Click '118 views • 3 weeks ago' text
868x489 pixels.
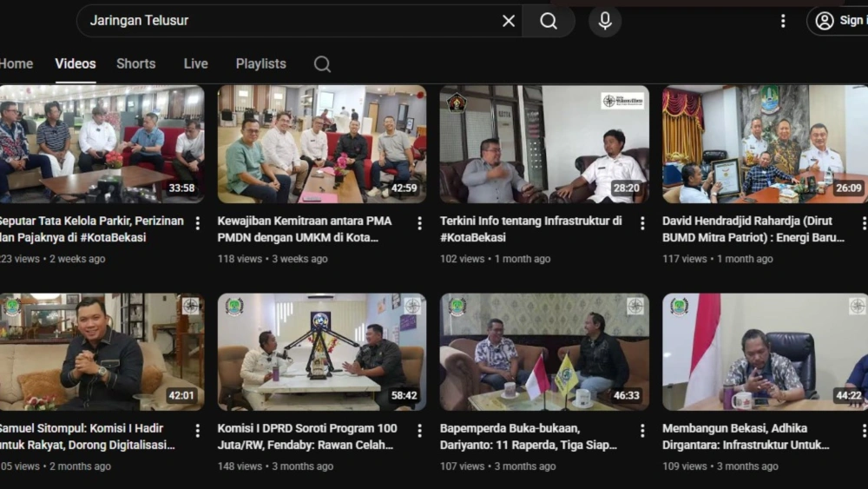(273, 259)
